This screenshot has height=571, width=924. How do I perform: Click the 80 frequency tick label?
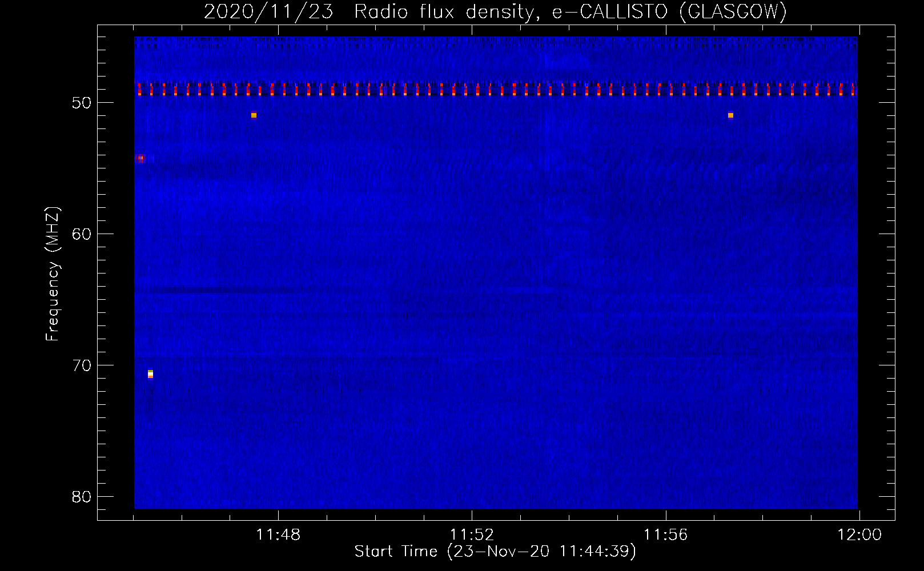[x=82, y=497]
